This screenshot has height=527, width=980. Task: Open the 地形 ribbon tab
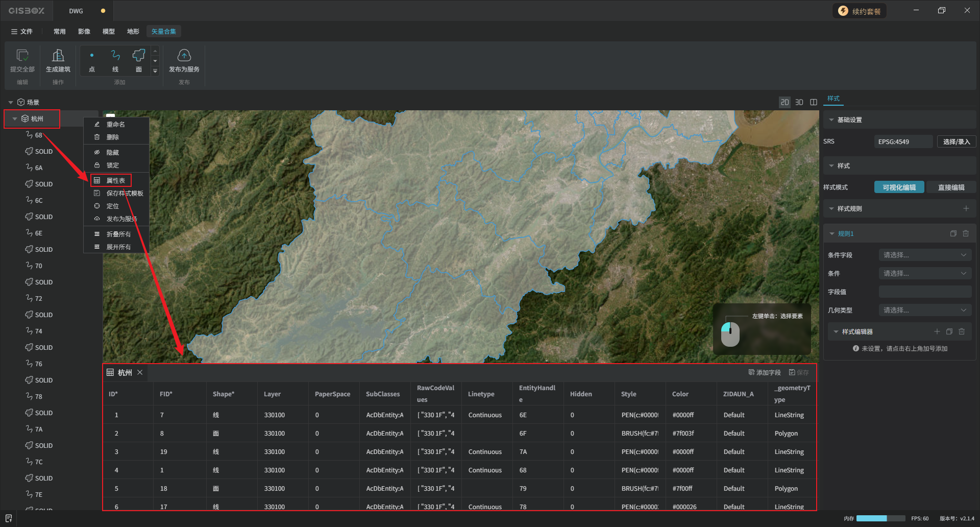(133, 32)
